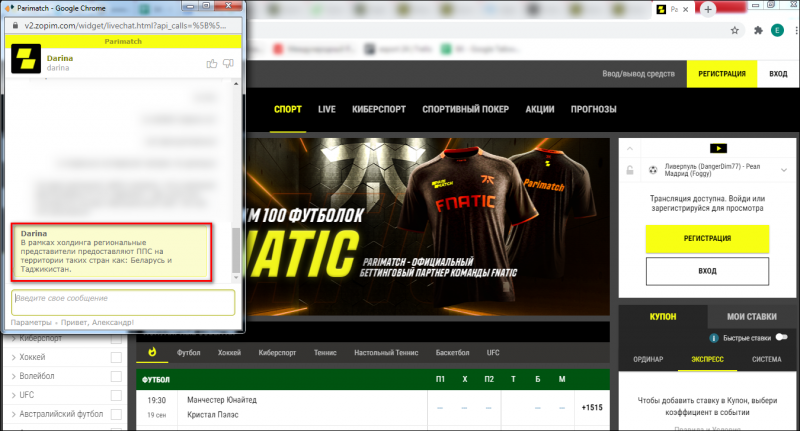Screen dimensions: 800x431
Task: Play the live video stream icon
Action: [x=718, y=148]
